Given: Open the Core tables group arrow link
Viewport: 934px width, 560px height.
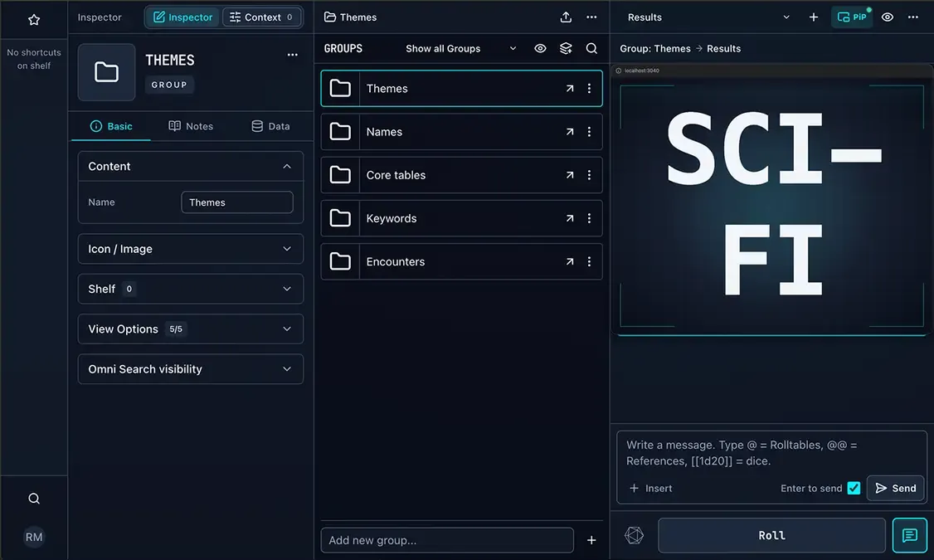Looking at the screenshot, I should click(x=570, y=175).
